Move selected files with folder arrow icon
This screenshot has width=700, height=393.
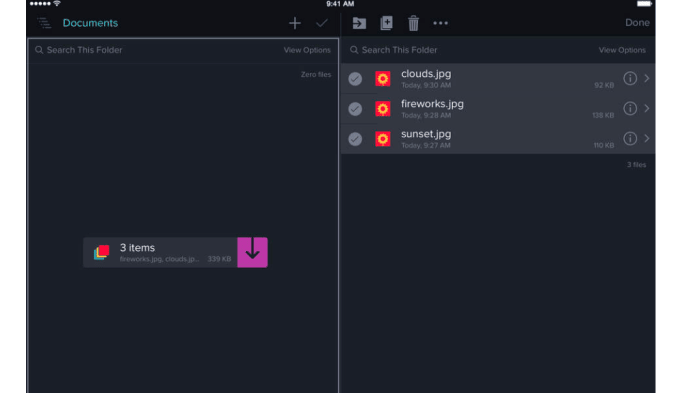(359, 23)
